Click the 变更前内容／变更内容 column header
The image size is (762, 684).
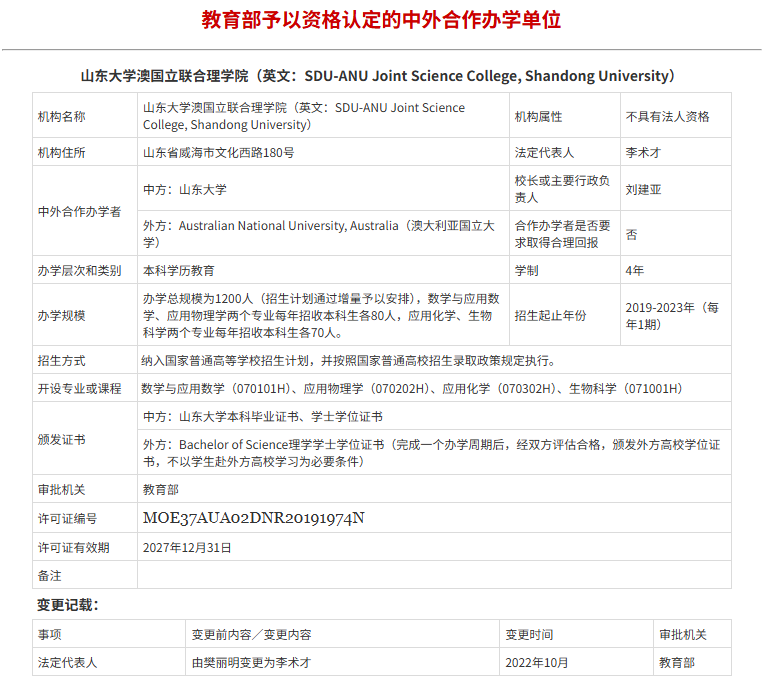pos(251,634)
